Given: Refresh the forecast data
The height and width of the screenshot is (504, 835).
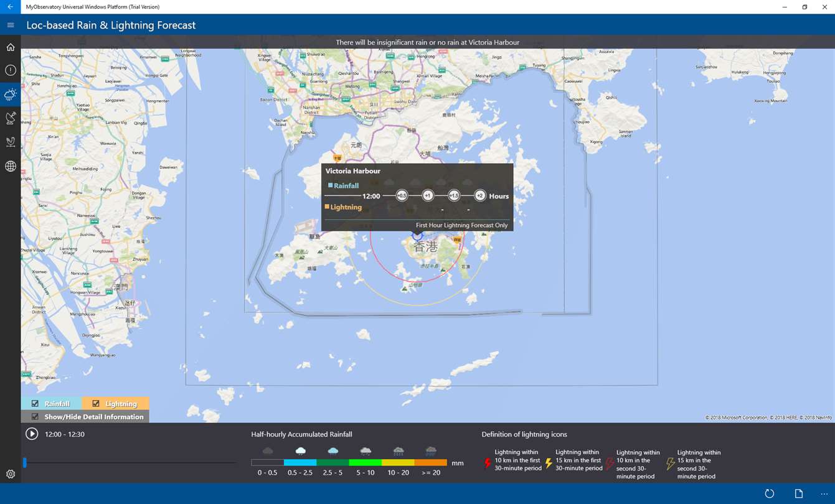Looking at the screenshot, I should pyautogui.click(x=770, y=494).
